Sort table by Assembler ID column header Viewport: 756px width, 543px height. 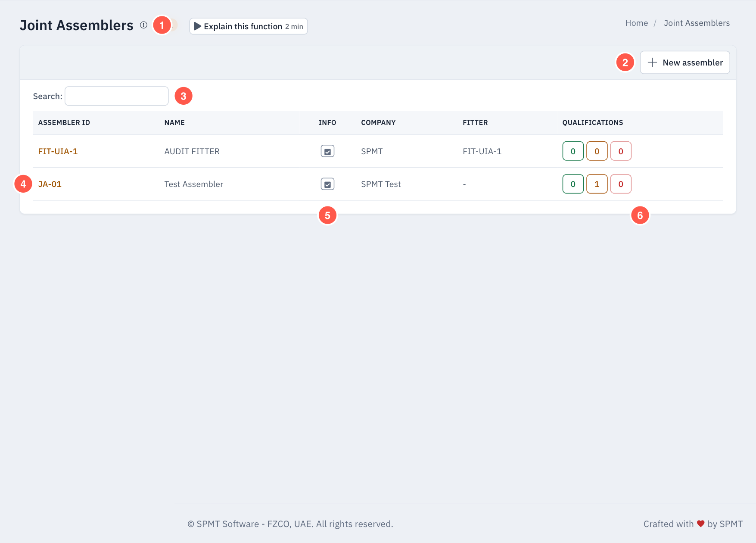(64, 123)
